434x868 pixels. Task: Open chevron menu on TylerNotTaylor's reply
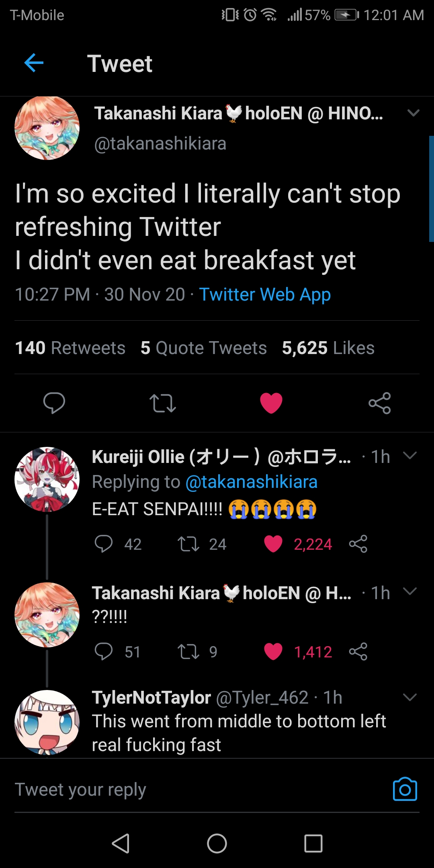click(409, 697)
